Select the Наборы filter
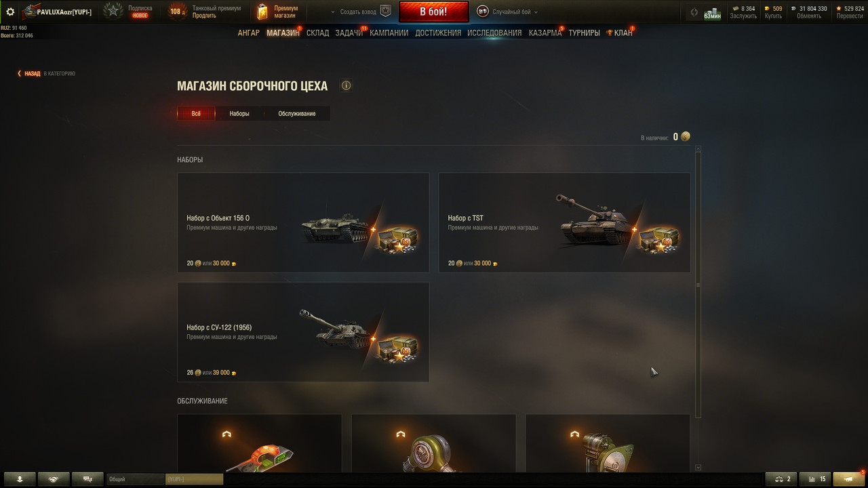Screen dimensions: 868x488 pyautogui.click(x=239, y=113)
